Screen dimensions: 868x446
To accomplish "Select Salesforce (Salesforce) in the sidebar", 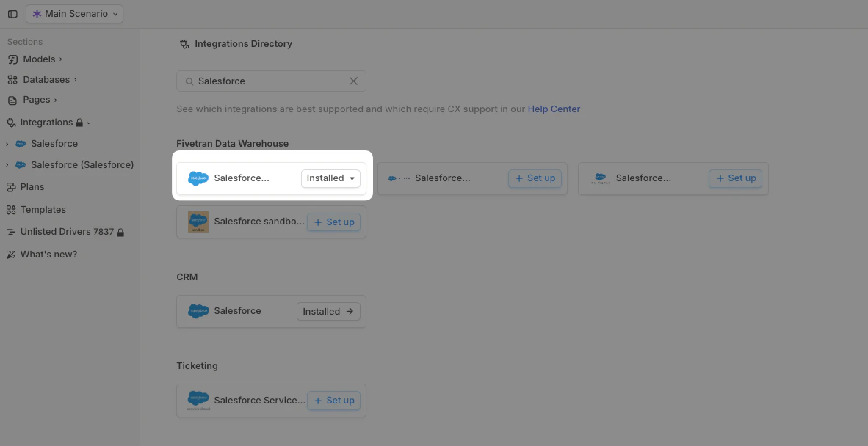I will pyautogui.click(x=82, y=165).
